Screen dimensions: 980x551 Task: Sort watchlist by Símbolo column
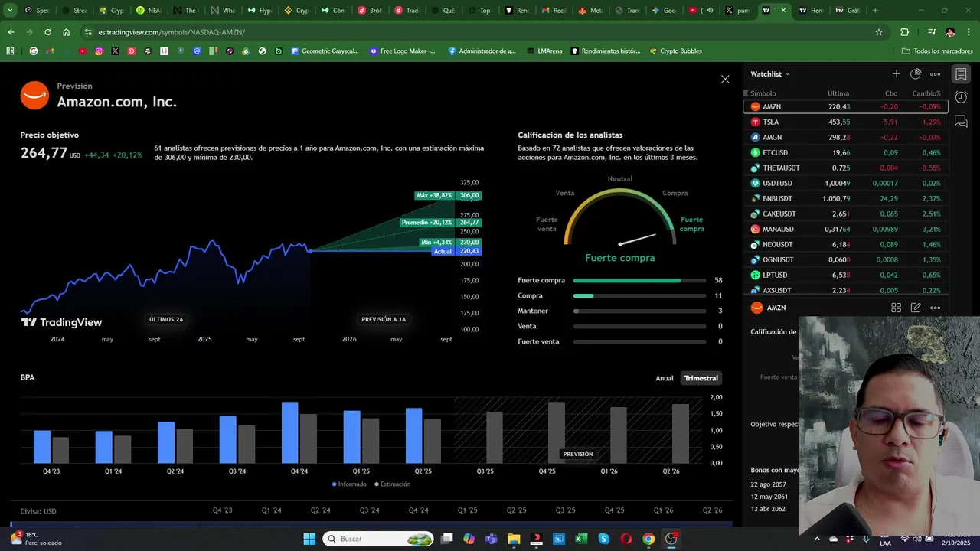pyautogui.click(x=763, y=93)
